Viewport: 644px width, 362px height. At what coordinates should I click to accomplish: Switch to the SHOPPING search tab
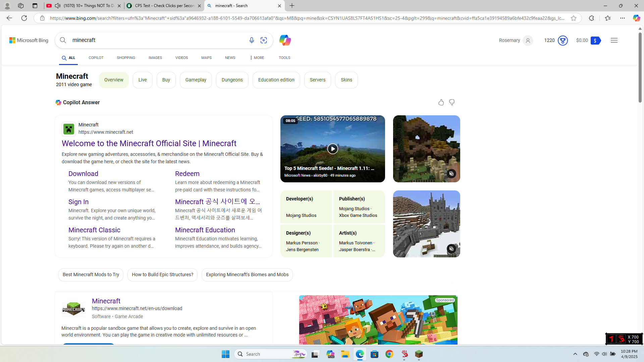pos(126,58)
